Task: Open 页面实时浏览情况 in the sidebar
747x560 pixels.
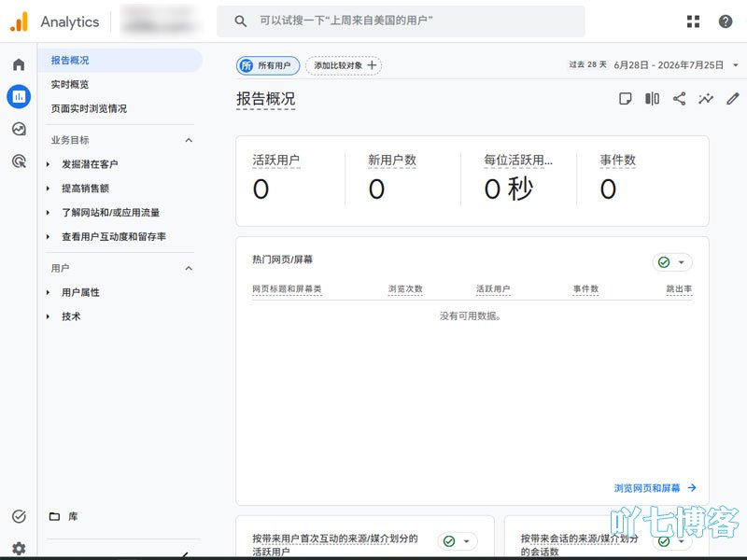Action: pyautogui.click(x=89, y=108)
